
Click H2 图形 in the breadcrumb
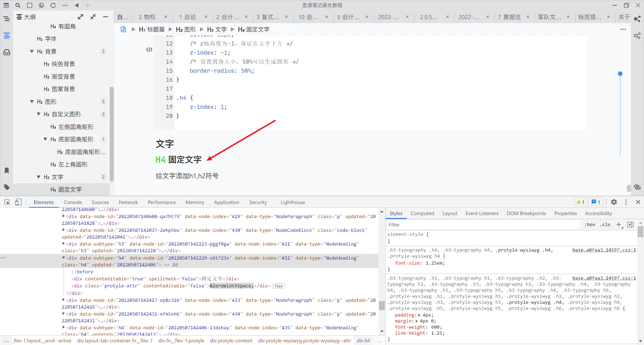click(x=185, y=29)
